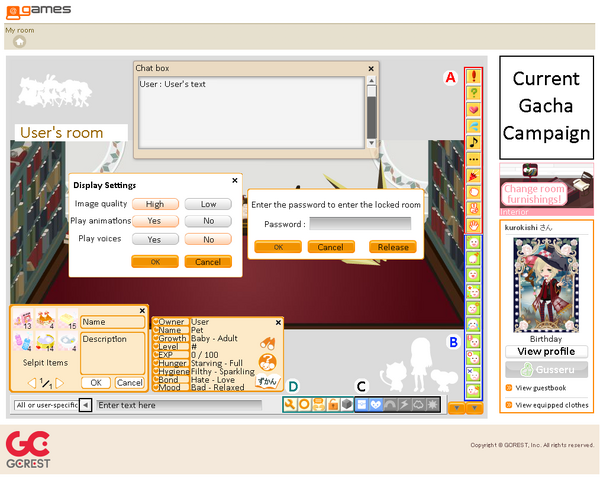Cancel the Display Settings dialog
The image size is (600, 479).
coord(208,262)
